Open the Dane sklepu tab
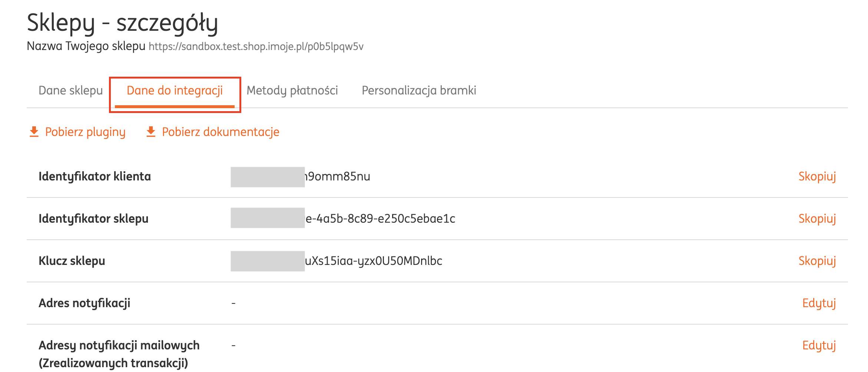 70,91
